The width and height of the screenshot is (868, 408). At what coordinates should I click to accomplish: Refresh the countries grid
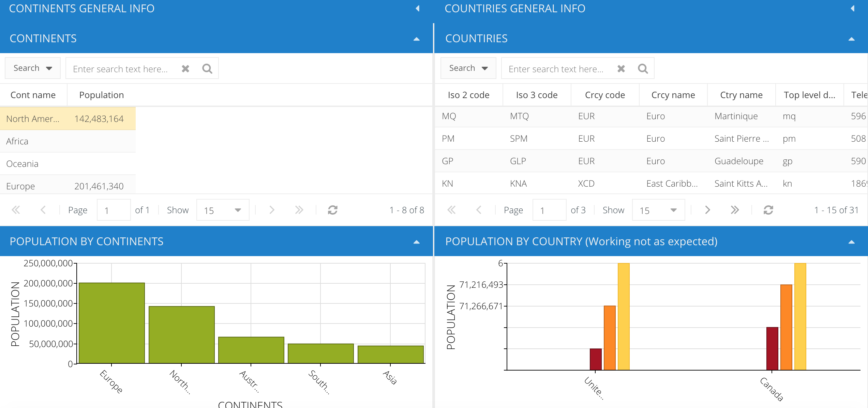click(x=768, y=210)
